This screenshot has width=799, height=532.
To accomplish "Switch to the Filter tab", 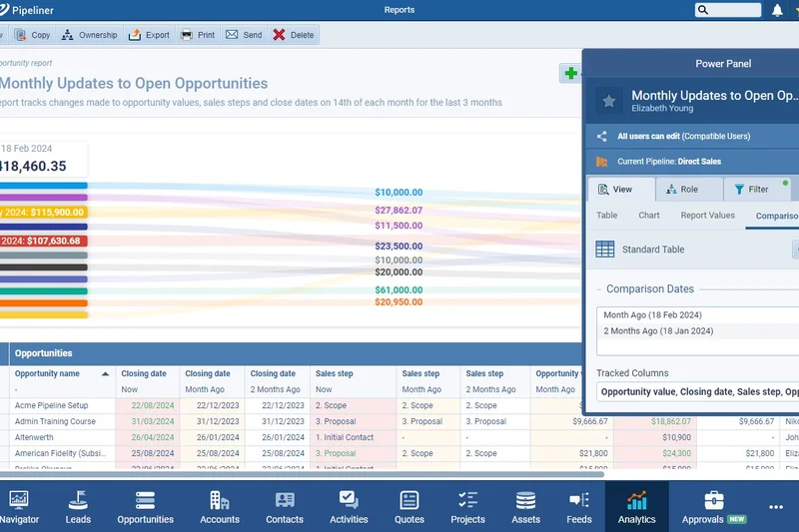I will (757, 190).
